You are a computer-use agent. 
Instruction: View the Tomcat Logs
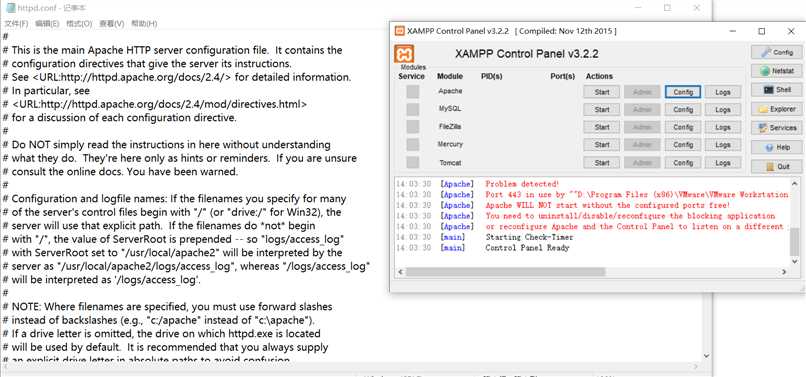coord(723,163)
